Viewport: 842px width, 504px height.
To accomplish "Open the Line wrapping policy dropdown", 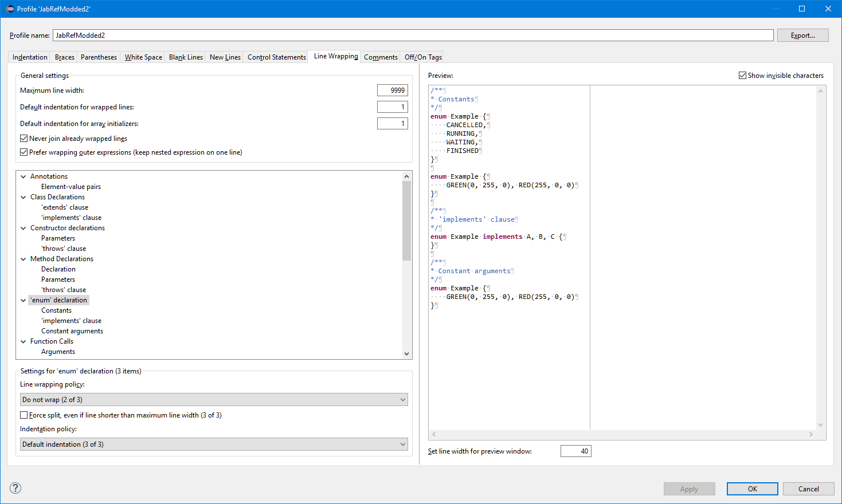I will coord(214,400).
